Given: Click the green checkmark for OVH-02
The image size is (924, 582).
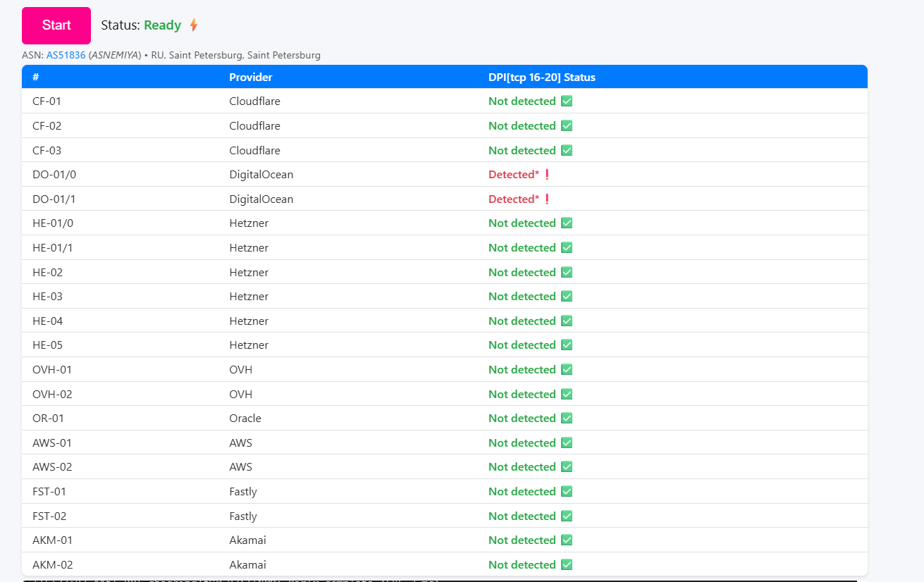Looking at the screenshot, I should tap(567, 395).
